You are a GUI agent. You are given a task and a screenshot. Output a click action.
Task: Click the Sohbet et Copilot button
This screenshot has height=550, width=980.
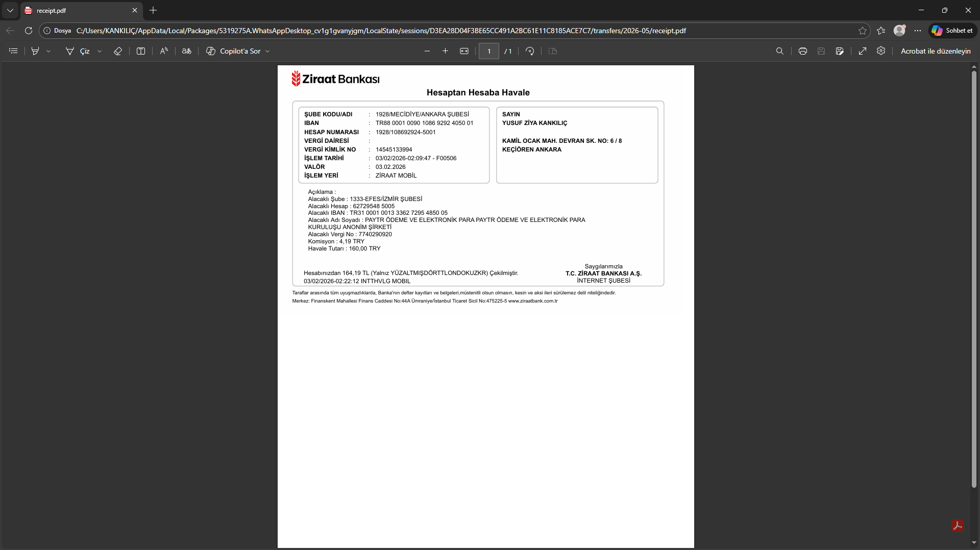952,31
